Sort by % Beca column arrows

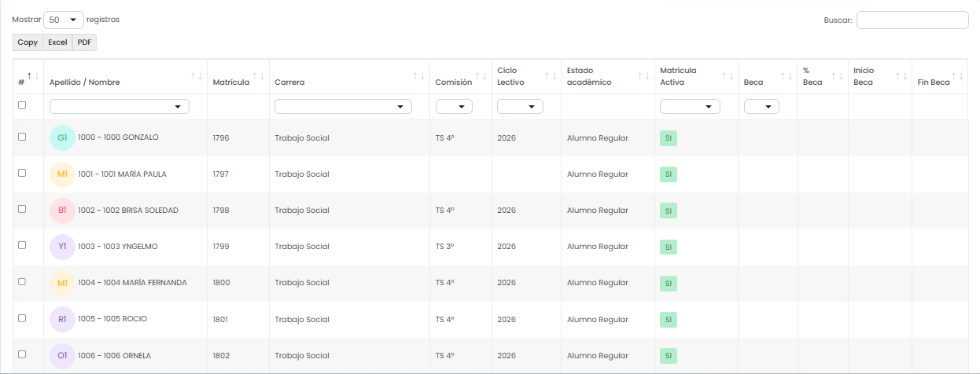click(x=838, y=76)
